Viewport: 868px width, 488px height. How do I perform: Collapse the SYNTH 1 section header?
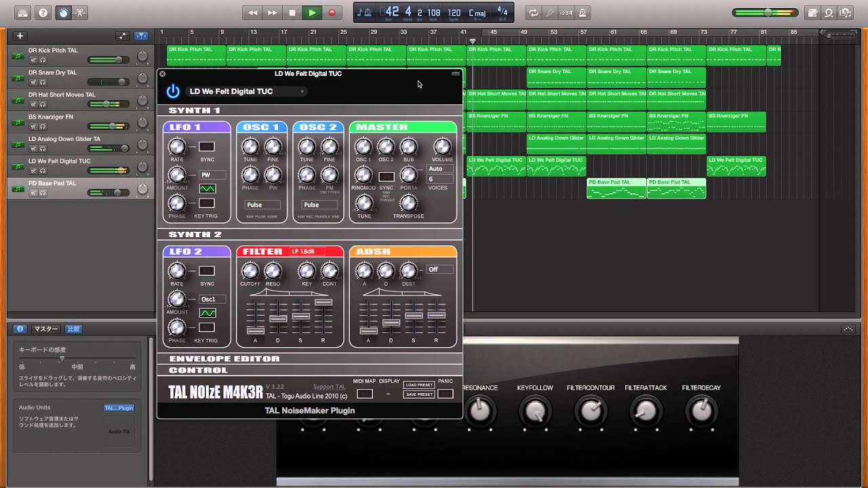coord(310,110)
